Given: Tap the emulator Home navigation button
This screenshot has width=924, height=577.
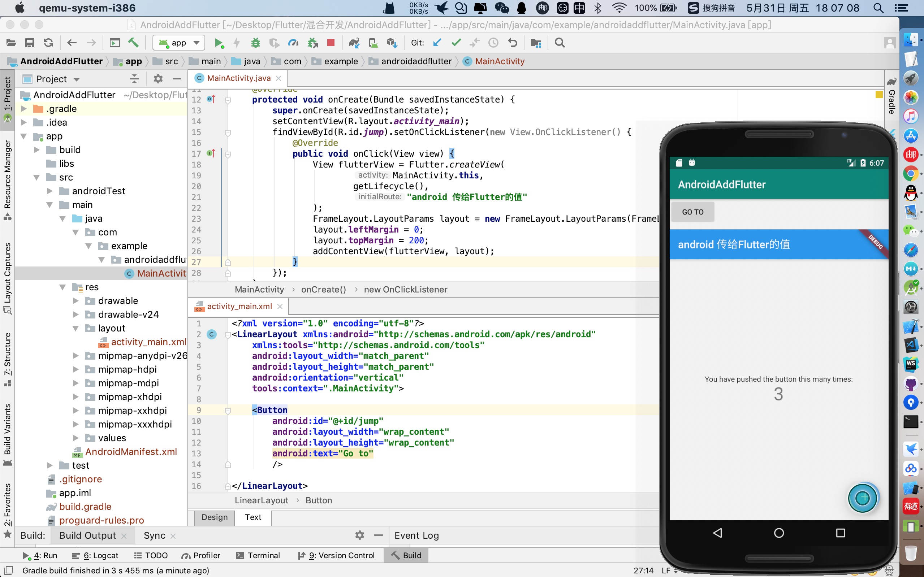Looking at the screenshot, I should tap(779, 533).
